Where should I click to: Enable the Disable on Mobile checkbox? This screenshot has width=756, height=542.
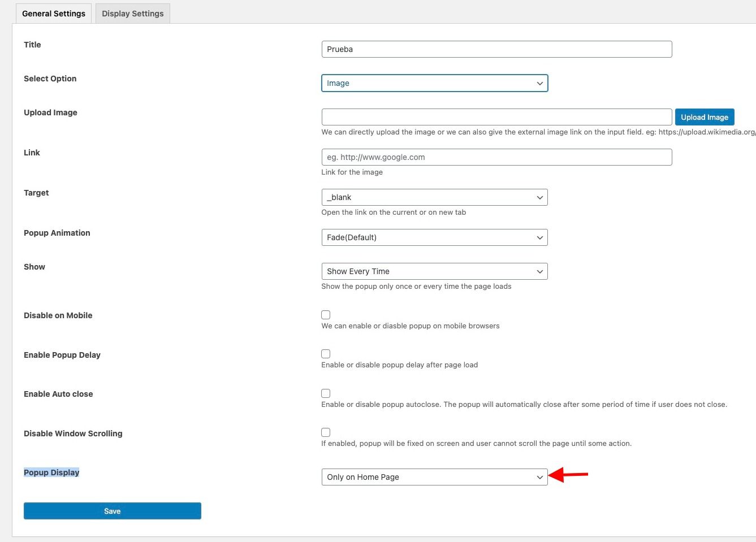tap(326, 315)
